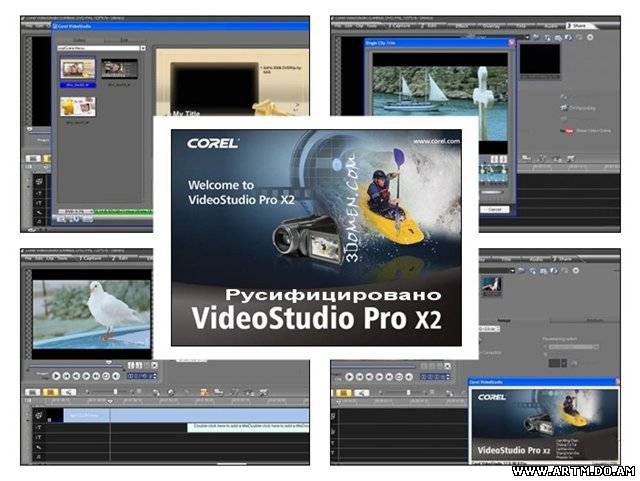Click the My Title text in menu preview

pos(186,113)
